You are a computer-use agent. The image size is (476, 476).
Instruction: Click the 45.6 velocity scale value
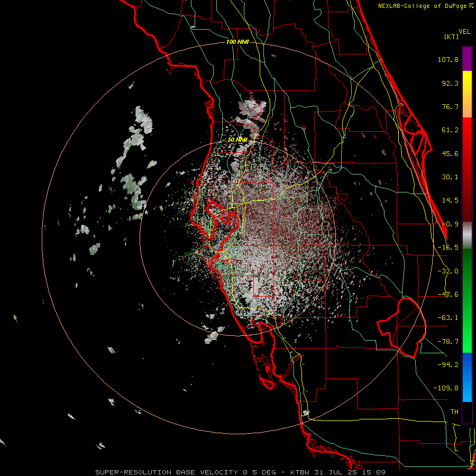pos(450,153)
